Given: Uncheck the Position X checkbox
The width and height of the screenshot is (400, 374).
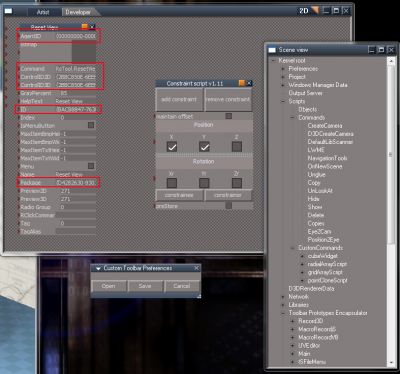Looking at the screenshot, I should click(x=172, y=147).
